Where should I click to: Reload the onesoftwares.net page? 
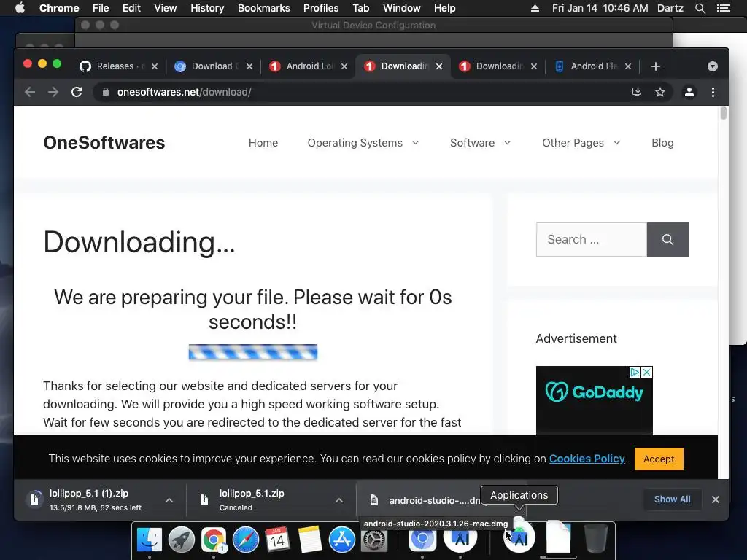[x=76, y=92]
